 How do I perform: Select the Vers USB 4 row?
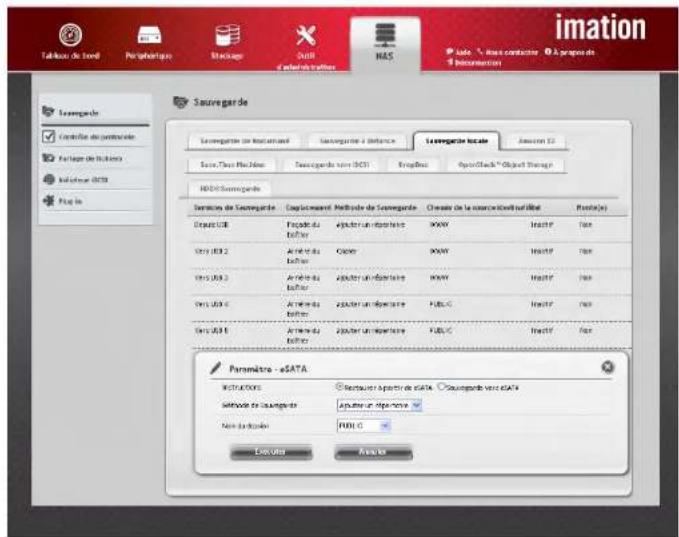tap(409, 309)
